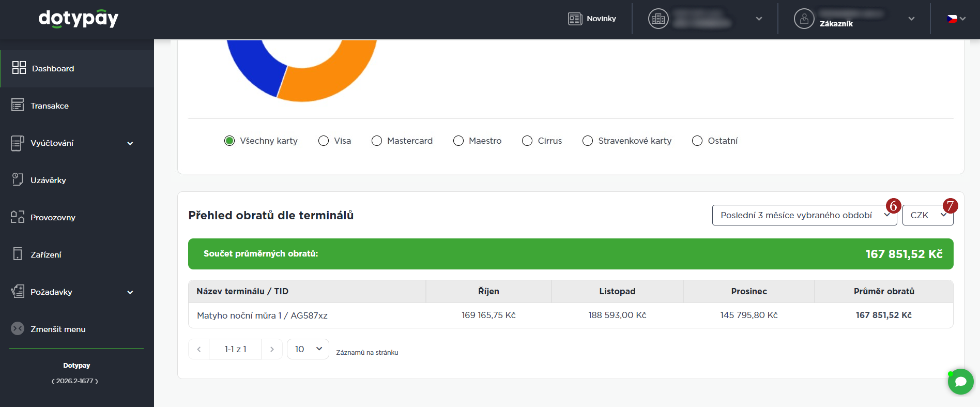Expand the Vyúčtování submenu
The image size is (980, 407).
(130, 143)
